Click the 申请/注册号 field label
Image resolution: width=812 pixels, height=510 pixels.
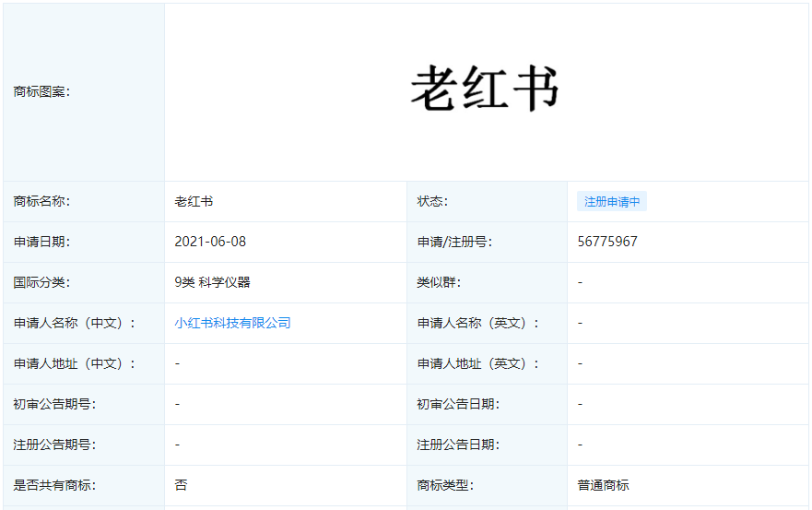pos(453,242)
